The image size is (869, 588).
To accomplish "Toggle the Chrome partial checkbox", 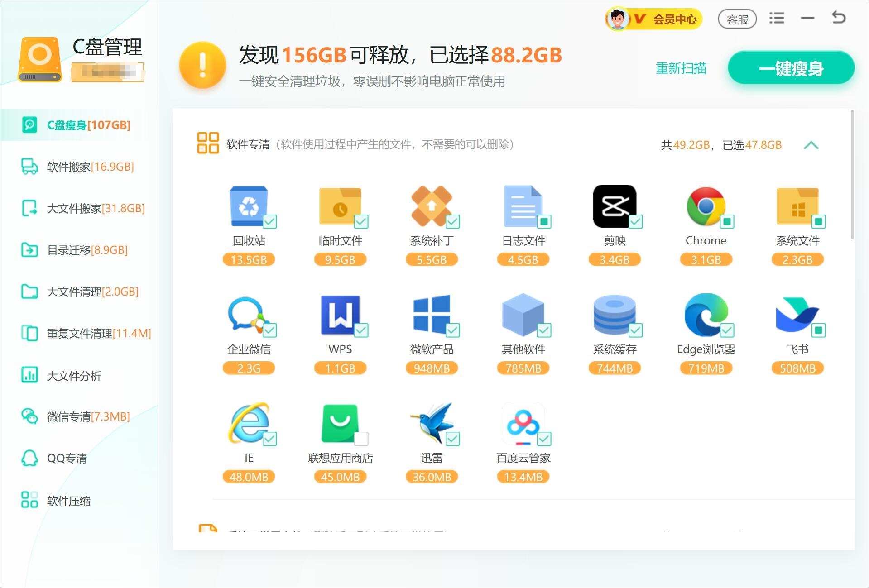I will [727, 221].
